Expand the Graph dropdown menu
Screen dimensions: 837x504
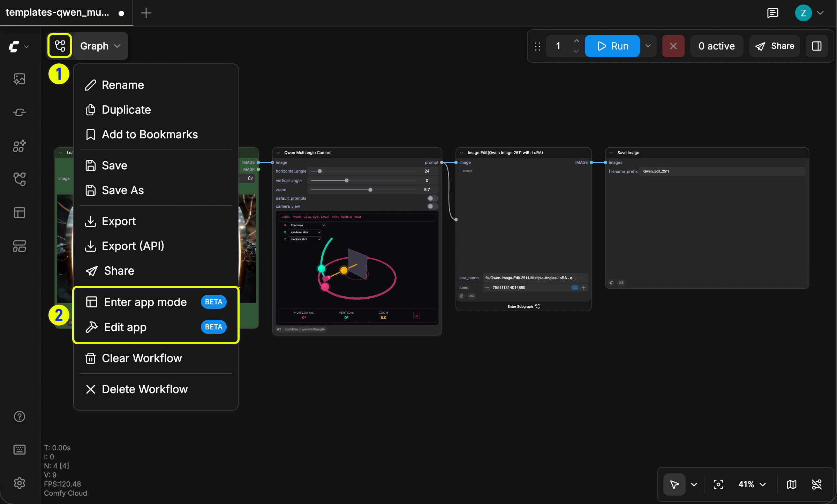tap(100, 46)
